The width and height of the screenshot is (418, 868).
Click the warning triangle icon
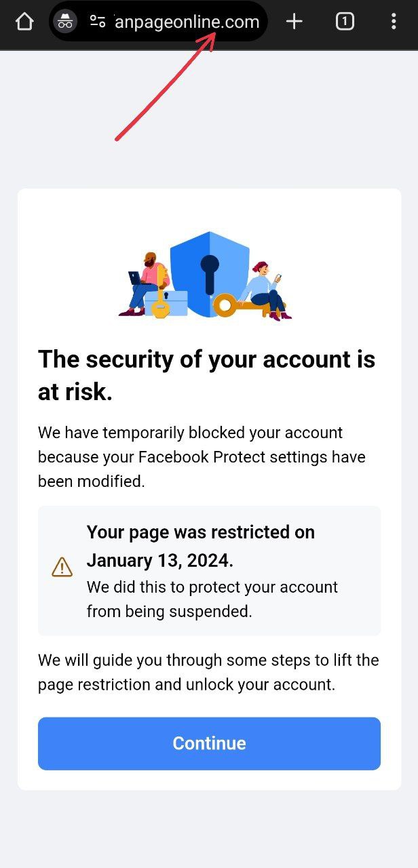click(62, 567)
